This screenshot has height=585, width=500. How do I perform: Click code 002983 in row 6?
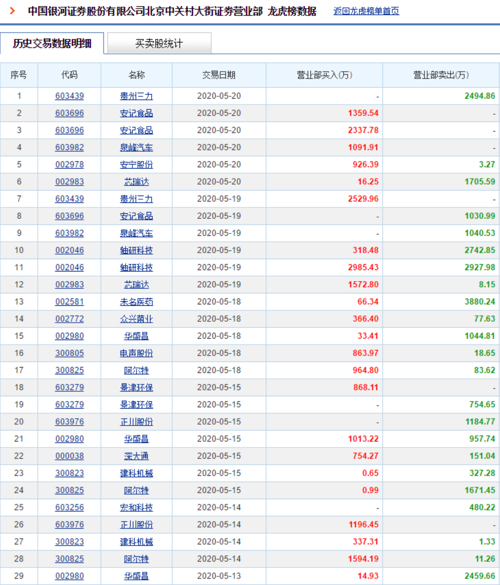[x=69, y=182]
